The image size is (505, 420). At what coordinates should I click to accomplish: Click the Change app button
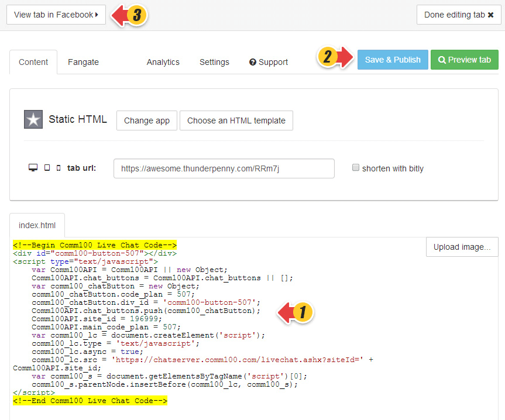[x=147, y=121]
